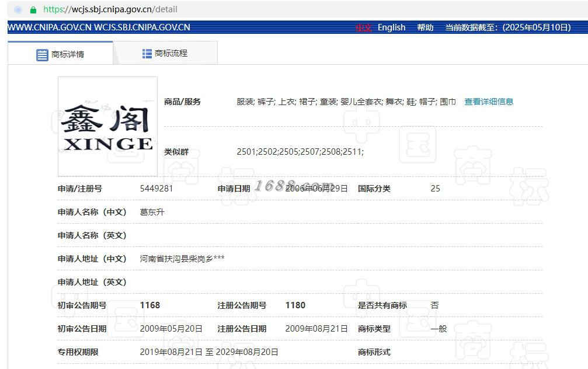The height and width of the screenshot is (369, 588).
Task: Click the 申请/注册号 label
Action: [x=80, y=189]
